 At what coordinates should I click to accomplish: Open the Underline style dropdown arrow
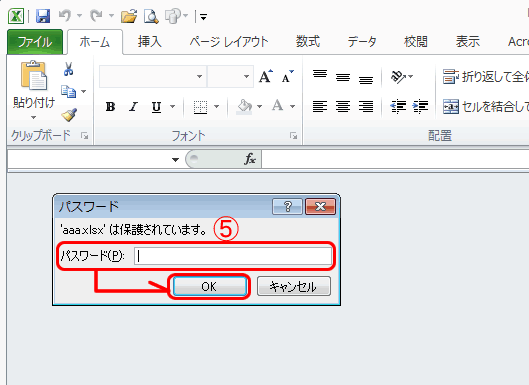pos(172,107)
